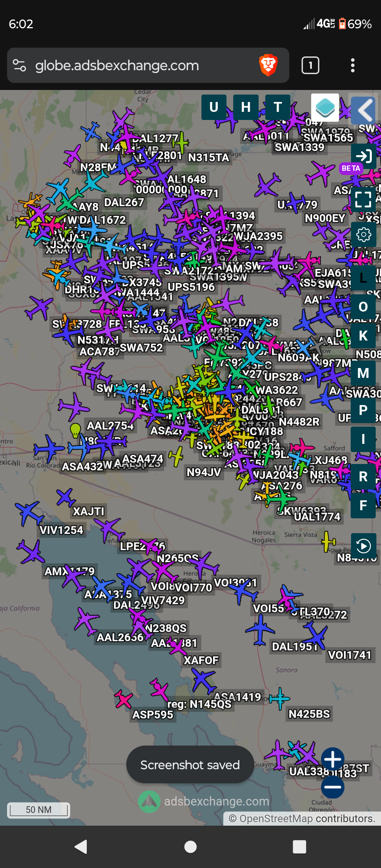Zoom in with the plus button
This screenshot has width=381, height=868.
[333, 759]
